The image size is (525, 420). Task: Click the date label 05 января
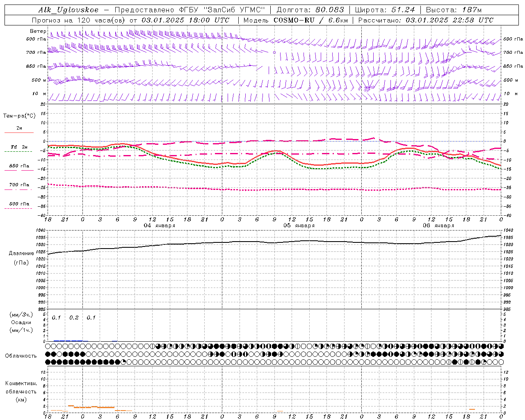(299, 226)
